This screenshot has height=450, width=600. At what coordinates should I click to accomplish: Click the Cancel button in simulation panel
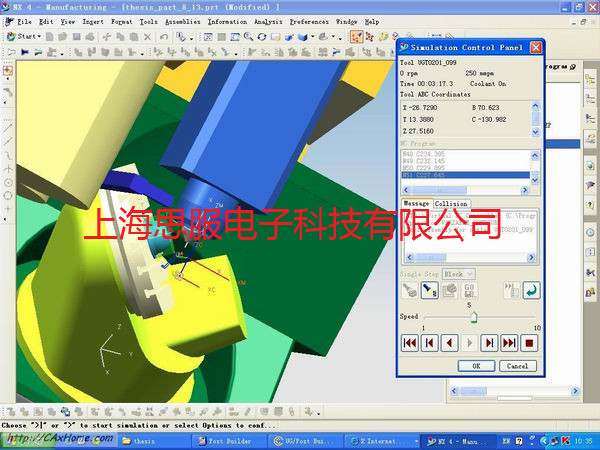517,366
